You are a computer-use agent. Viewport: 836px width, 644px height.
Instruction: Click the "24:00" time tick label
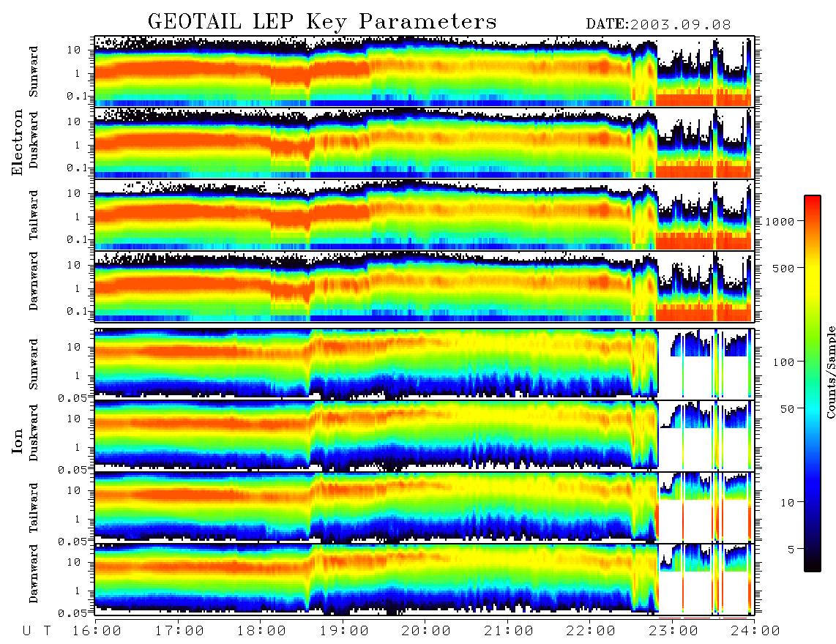(x=755, y=631)
